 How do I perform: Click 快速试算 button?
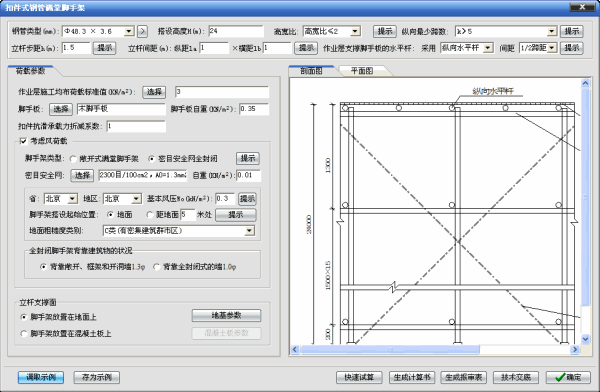(359, 377)
